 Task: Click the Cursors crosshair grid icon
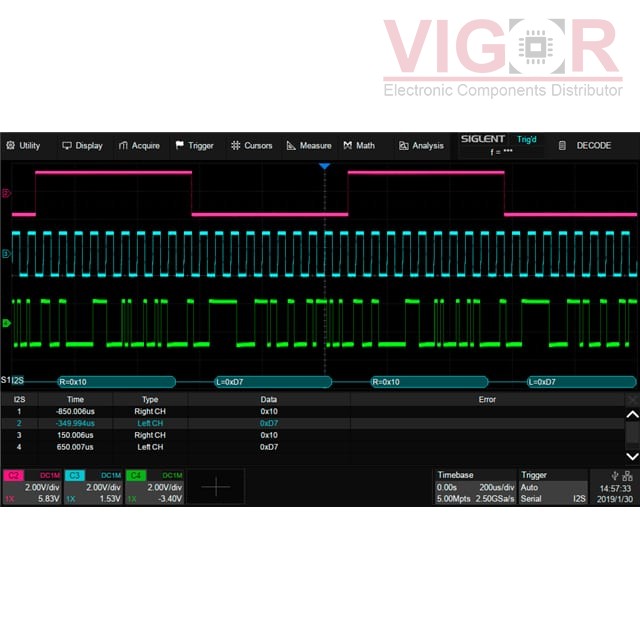click(236, 145)
